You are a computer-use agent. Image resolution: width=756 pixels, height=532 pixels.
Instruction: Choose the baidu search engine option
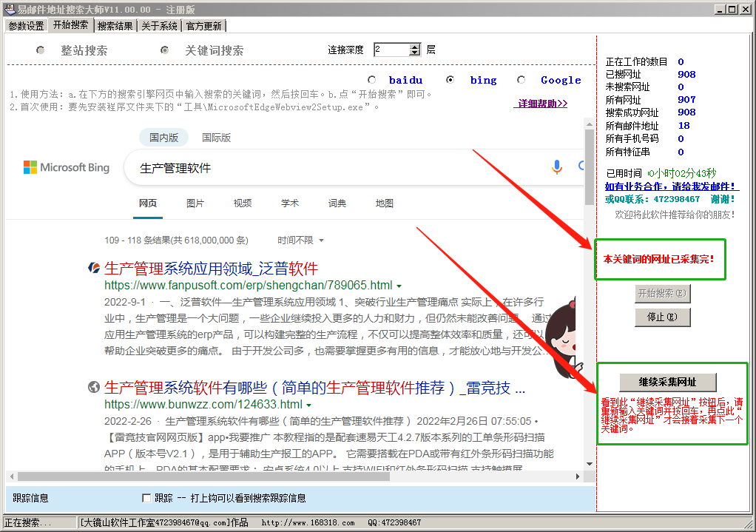tap(372, 80)
